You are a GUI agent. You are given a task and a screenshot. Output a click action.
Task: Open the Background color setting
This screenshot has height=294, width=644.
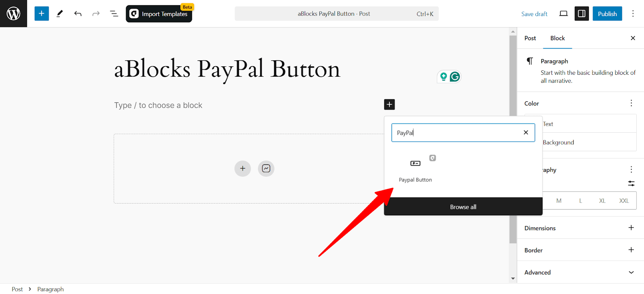589,142
